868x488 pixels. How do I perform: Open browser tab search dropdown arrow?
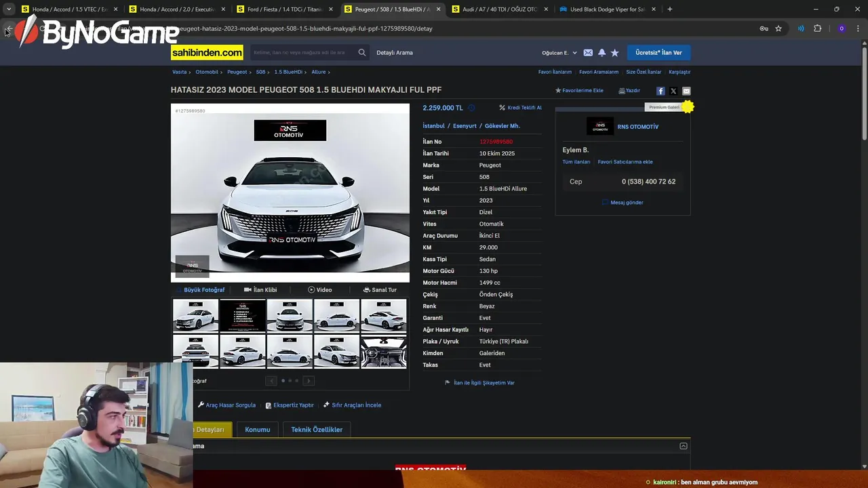click(9, 9)
